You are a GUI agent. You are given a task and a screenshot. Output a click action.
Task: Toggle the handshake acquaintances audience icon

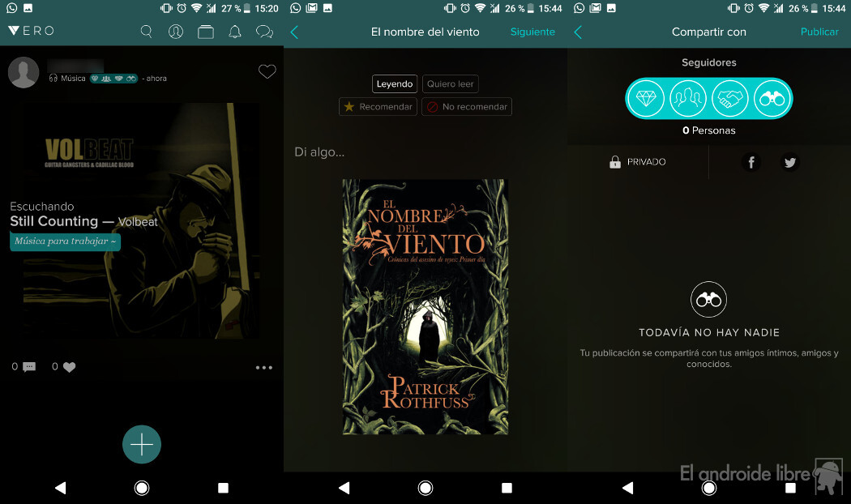click(730, 99)
